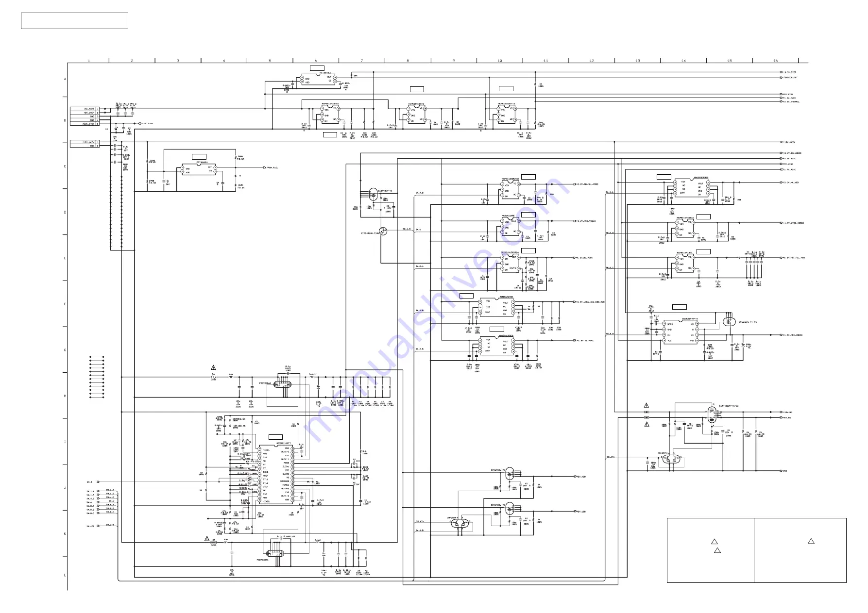Click the /POW_FAIL output label
Screen dimensions: 868x613
(x=272, y=167)
